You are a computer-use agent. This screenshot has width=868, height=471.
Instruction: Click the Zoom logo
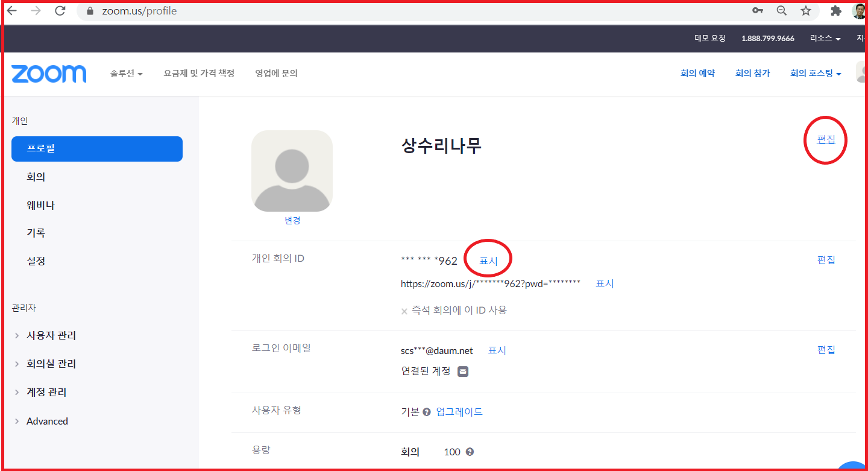tap(49, 74)
